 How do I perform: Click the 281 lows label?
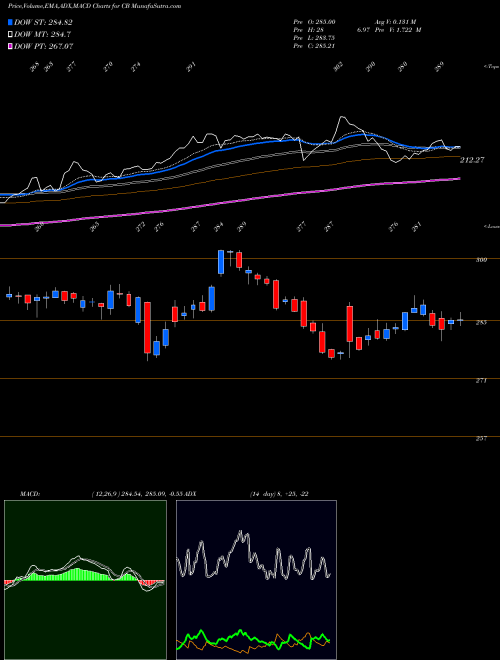(417, 227)
